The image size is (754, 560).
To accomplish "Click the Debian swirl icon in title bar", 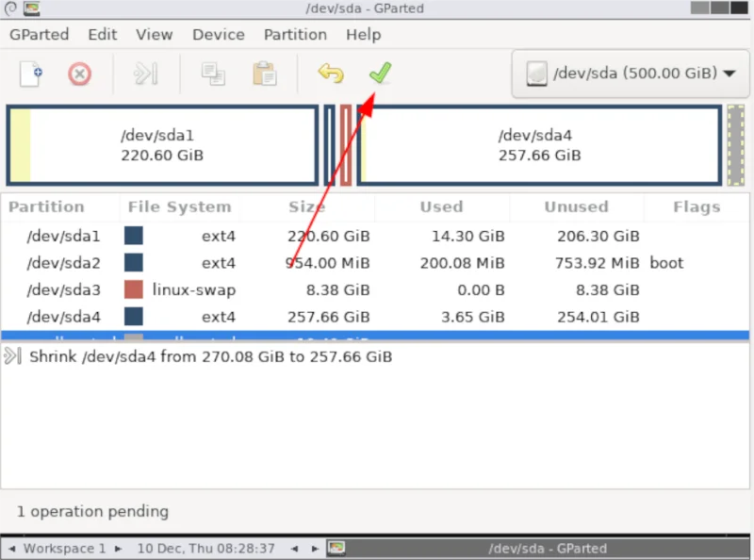I will tap(10, 8).
